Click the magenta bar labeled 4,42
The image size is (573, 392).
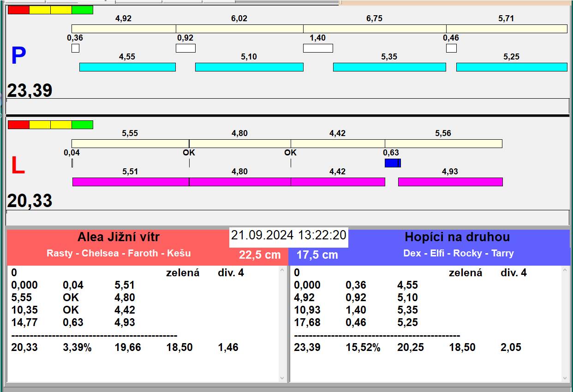pyautogui.click(x=338, y=182)
